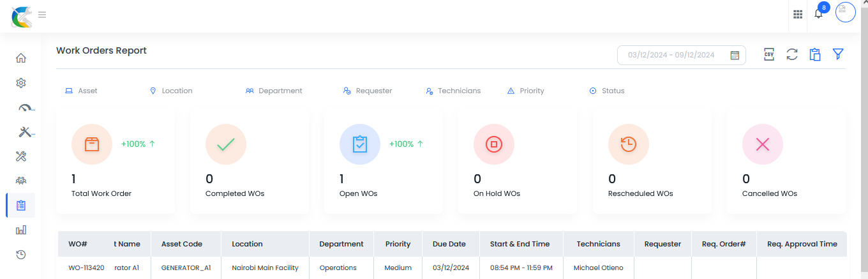Open the Asset filter

click(81, 91)
